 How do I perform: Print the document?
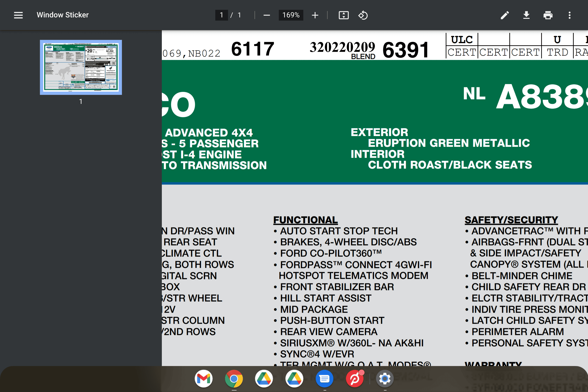click(548, 15)
